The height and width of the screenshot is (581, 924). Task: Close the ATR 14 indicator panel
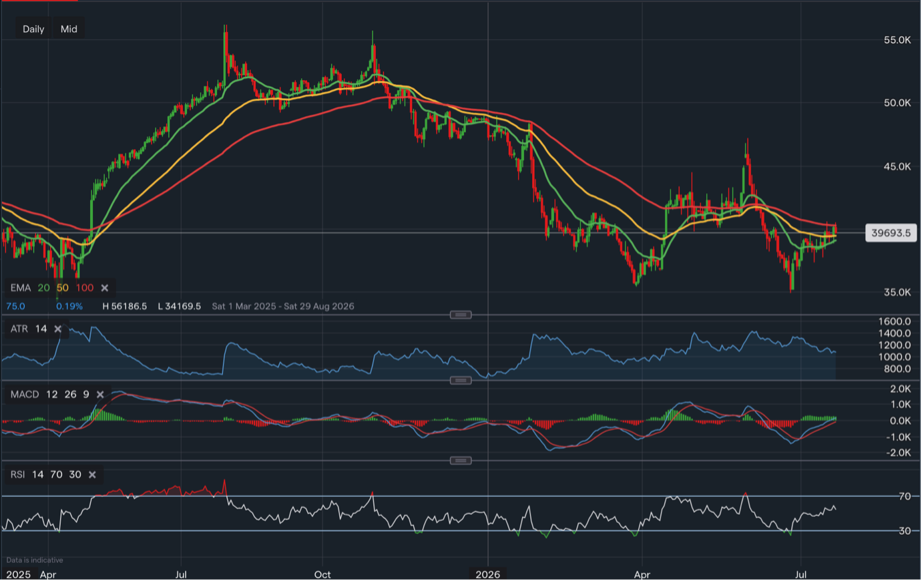point(58,329)
